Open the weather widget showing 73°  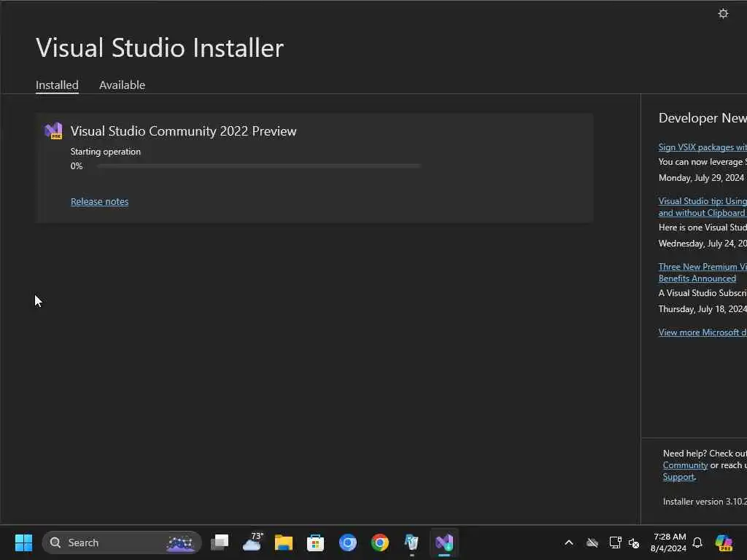pyautogui.click(x=252, y=542)
